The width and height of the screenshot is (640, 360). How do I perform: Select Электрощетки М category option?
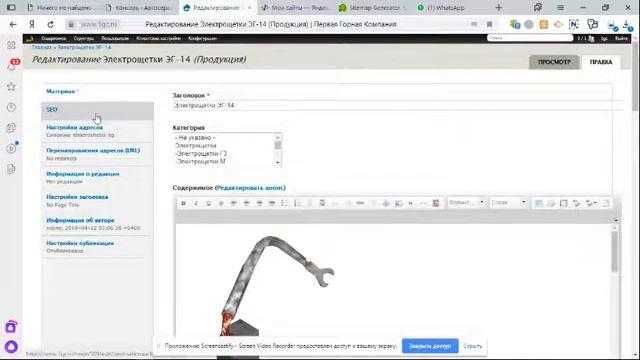(200, 162)
